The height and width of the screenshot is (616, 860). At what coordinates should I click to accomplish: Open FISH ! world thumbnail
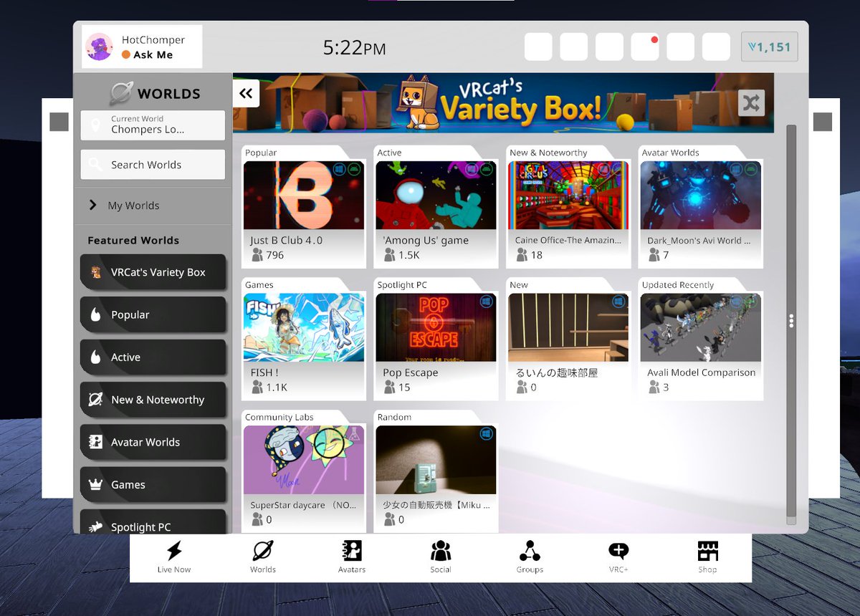point(304,327)
